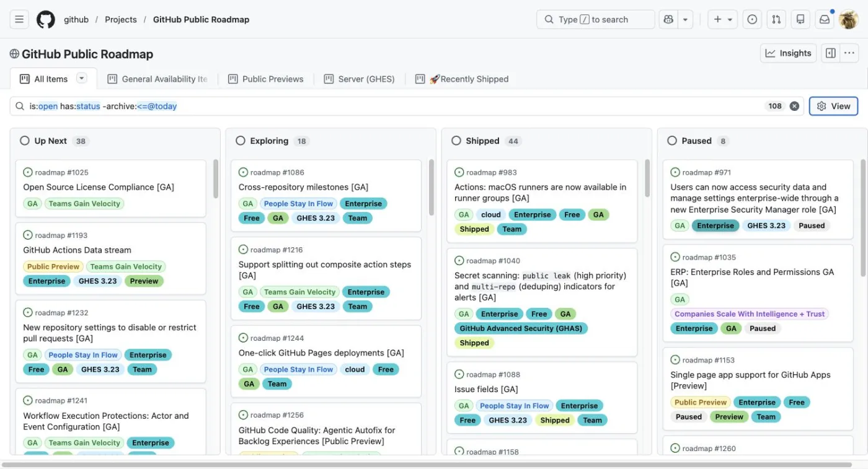This screenshot has height=469, width=868.
Task: Click open issue icon on roadmap #1088
Action: click(x=459, y=375)
